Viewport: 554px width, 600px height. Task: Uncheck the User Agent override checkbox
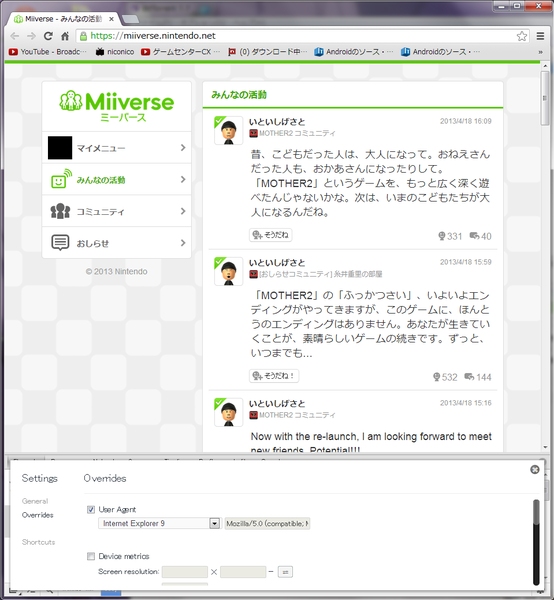click(x=91, y=509)
